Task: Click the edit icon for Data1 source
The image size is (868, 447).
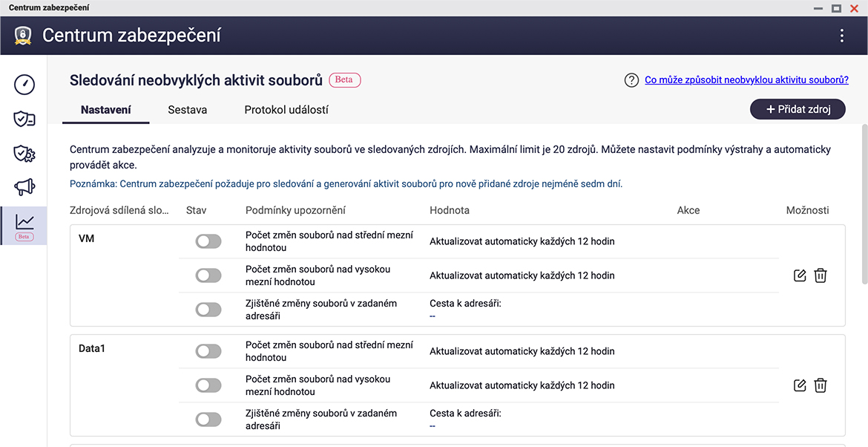Action: 800,385
